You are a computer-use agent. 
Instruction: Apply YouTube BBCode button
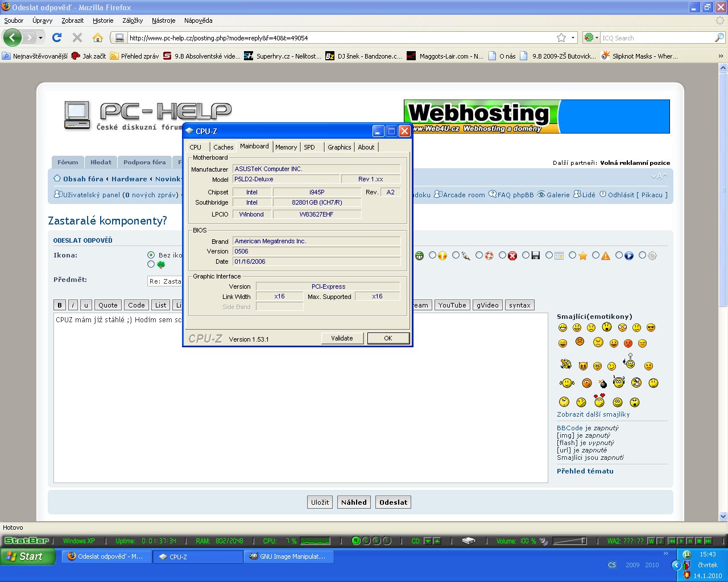[452, 305]
